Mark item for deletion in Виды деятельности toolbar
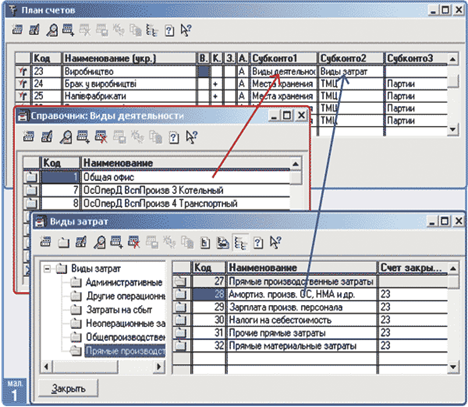 (101, 137)
